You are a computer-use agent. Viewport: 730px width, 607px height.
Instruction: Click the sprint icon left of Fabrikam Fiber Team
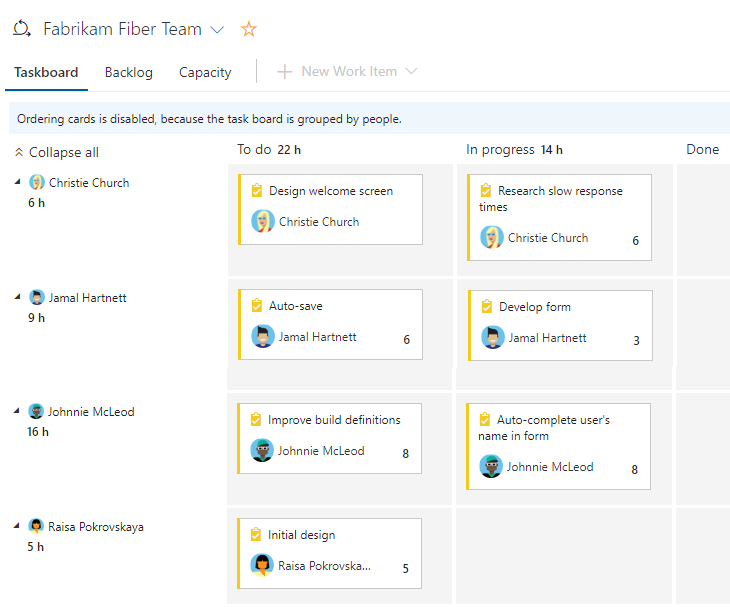(x=22, y=29)
